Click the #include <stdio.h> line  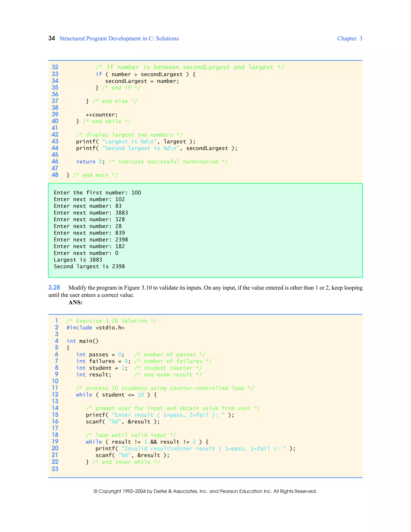coord(95,328)
